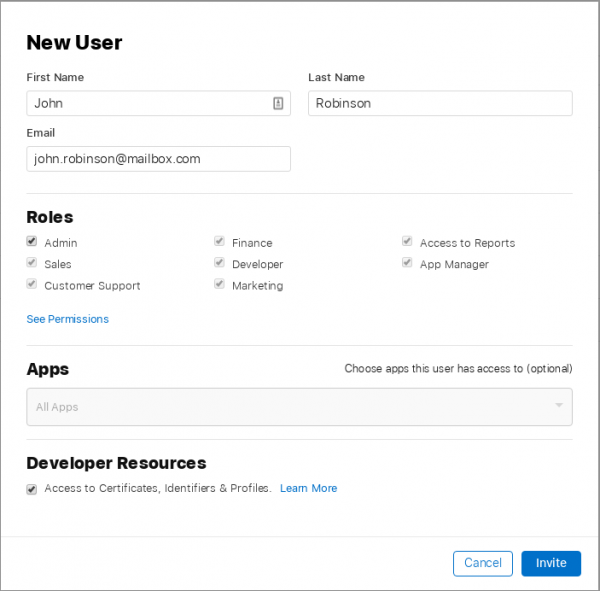Focus the Email input field
Screen dimensions: 600x591
(x=158, y=159)
